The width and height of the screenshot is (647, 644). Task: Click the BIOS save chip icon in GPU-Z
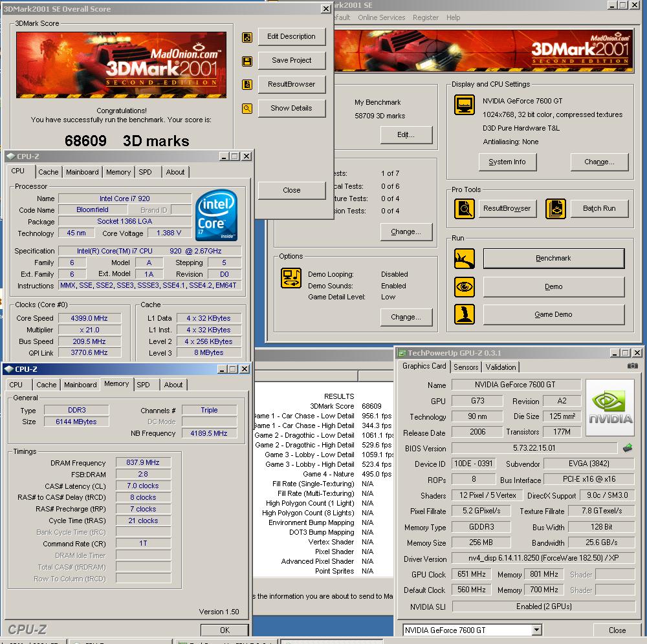click(x=627, y=447)
